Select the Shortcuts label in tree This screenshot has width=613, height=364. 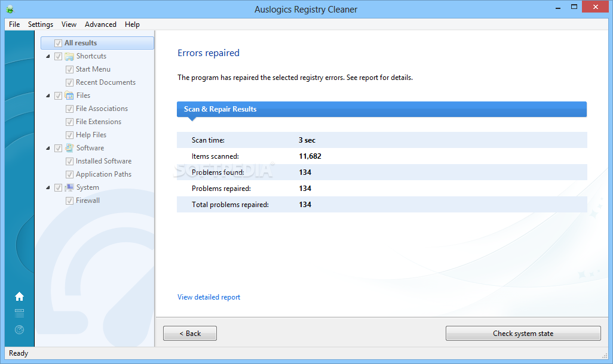pyautogui.click(x=91, y=56)
